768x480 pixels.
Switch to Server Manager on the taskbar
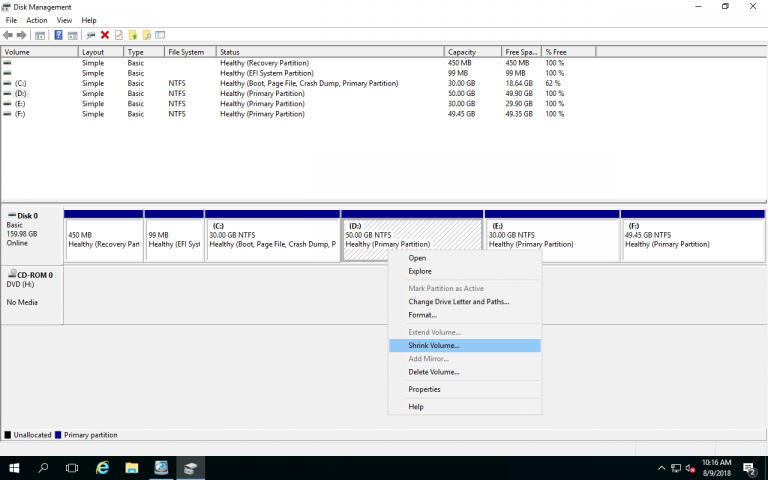tap(161, 468)
